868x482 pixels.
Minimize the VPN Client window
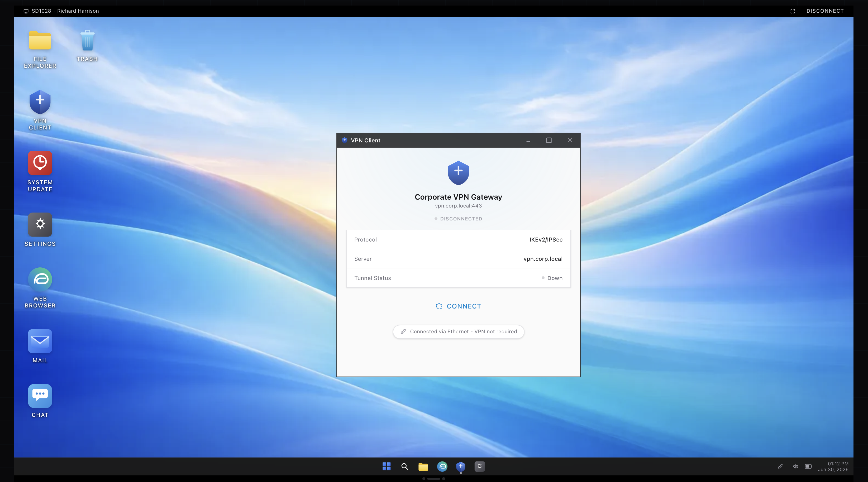(x=528, y=141)
